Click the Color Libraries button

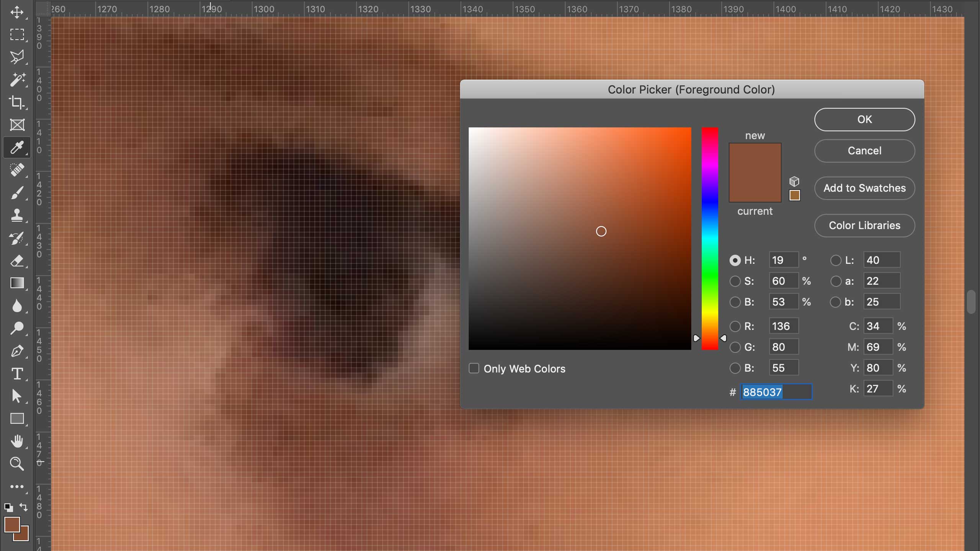pos(864,225)
